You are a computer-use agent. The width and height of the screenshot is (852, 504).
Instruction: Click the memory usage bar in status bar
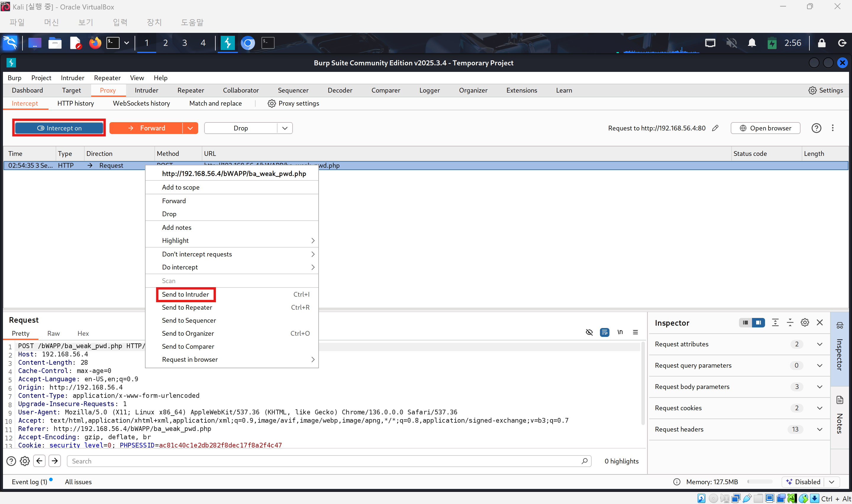coord(760,482)
